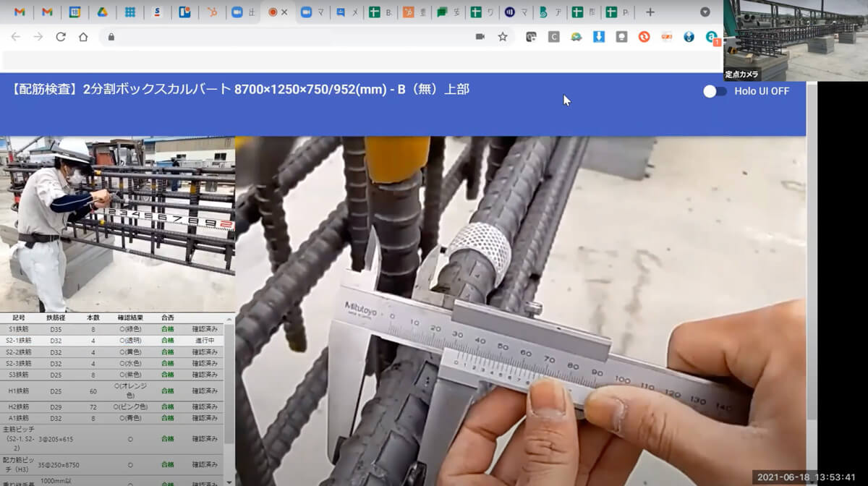Select the S2-1鉄筋 row marked 進行中
868x486 pixels.
coord(112,340)
